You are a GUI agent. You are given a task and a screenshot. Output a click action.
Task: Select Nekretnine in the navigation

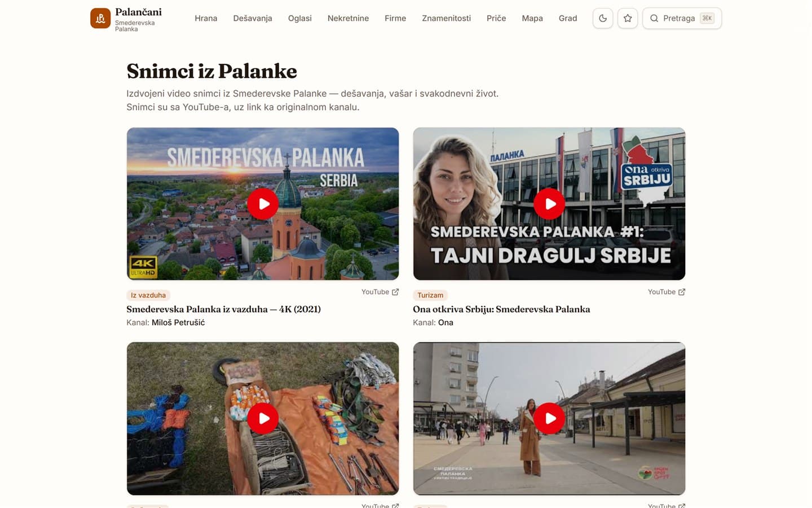point(348,18)
